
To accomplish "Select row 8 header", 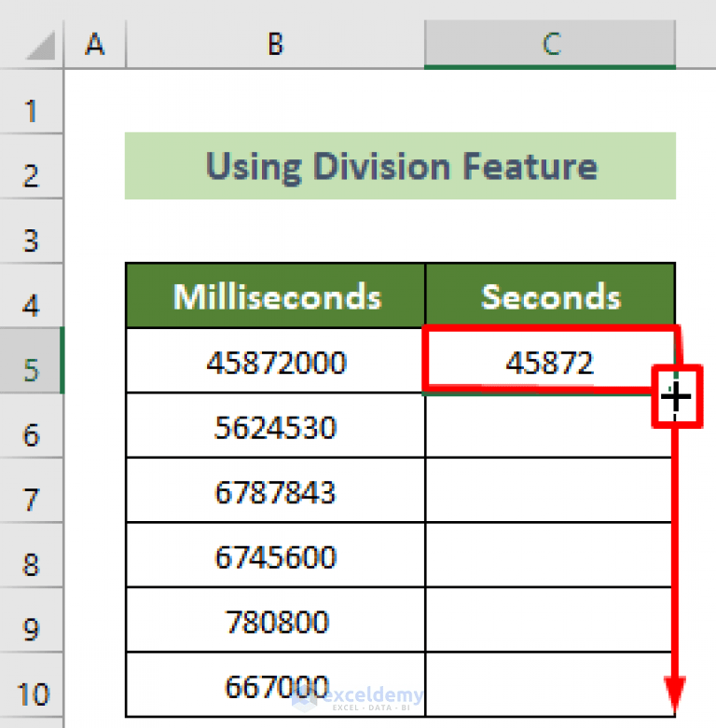I will point(31,556).
